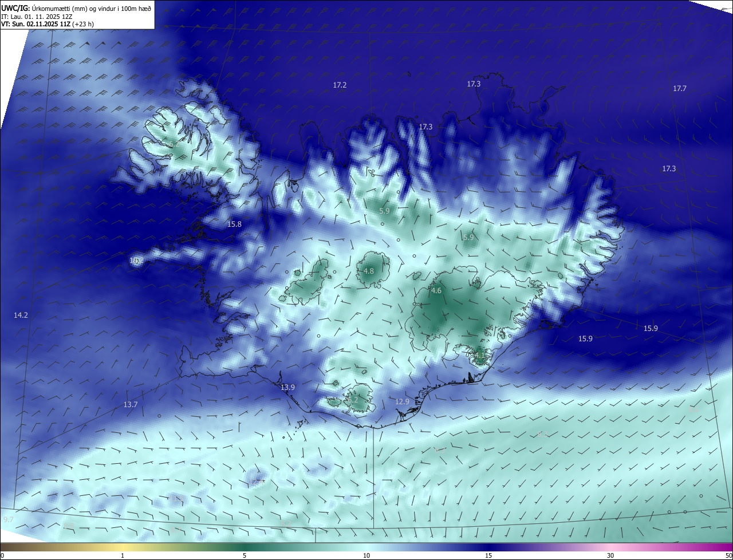Click the 'IT: Lau. 01. 11. 2025 12Z' line

pyautogui.click(x=37, y=17)
